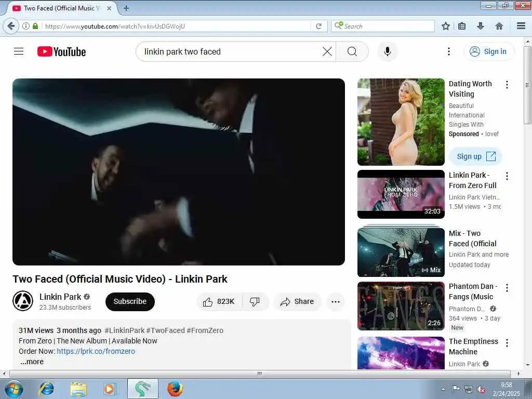Dislike the video with thumbs down
532x399 pixels.
(x=255, y=302)
